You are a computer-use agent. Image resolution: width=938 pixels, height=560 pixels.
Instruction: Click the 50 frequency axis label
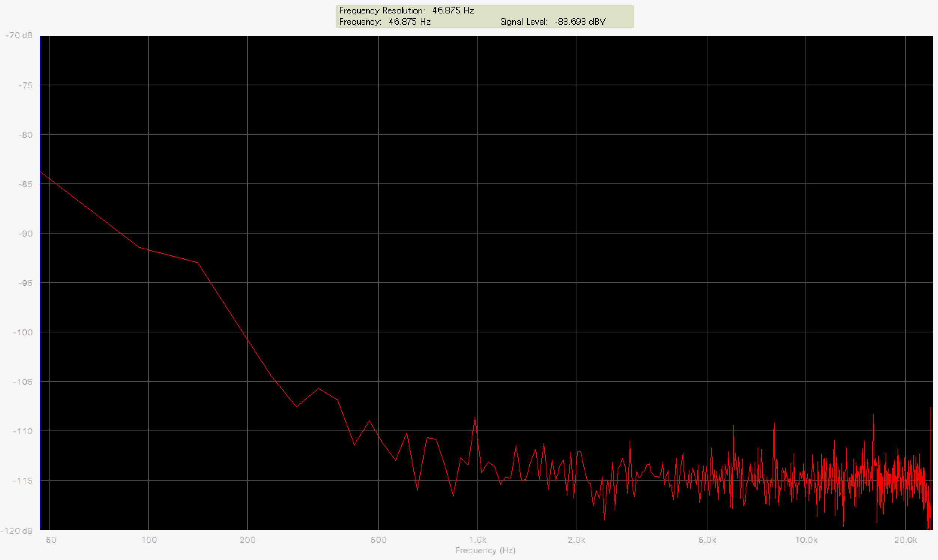pos(51,540)
